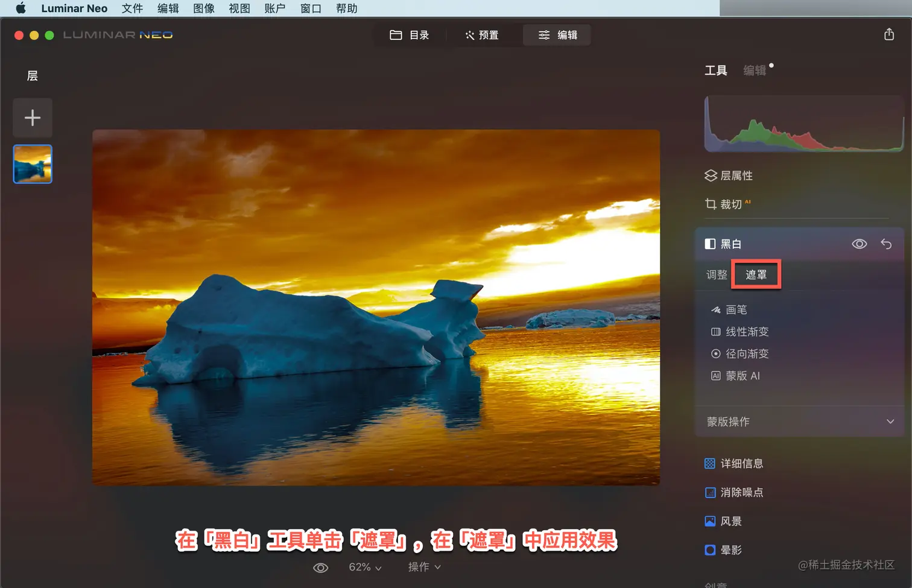Open the 晕影 vignette tool

click(723, 551)
